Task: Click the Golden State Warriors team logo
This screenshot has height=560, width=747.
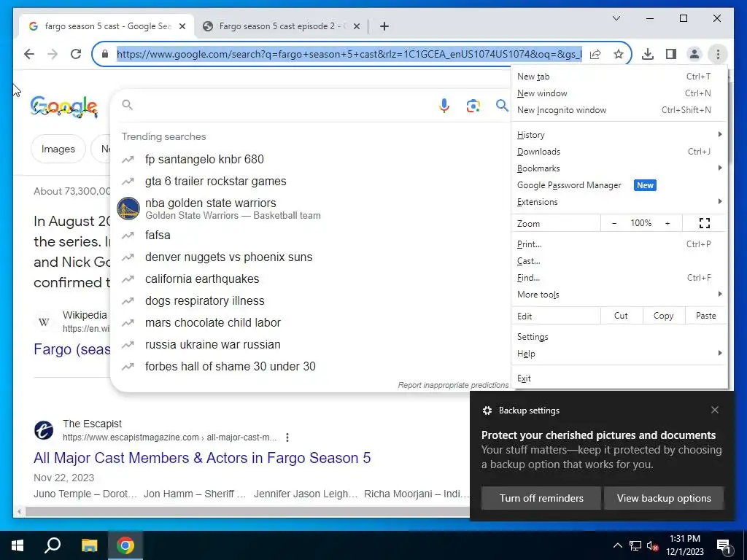Action: pyautogui.click(x=128, y=209)
